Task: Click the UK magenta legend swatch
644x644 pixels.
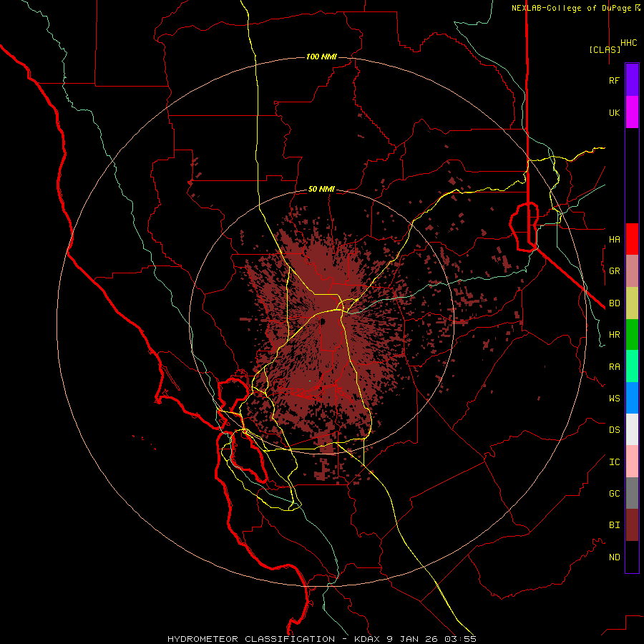Action: 632,112
